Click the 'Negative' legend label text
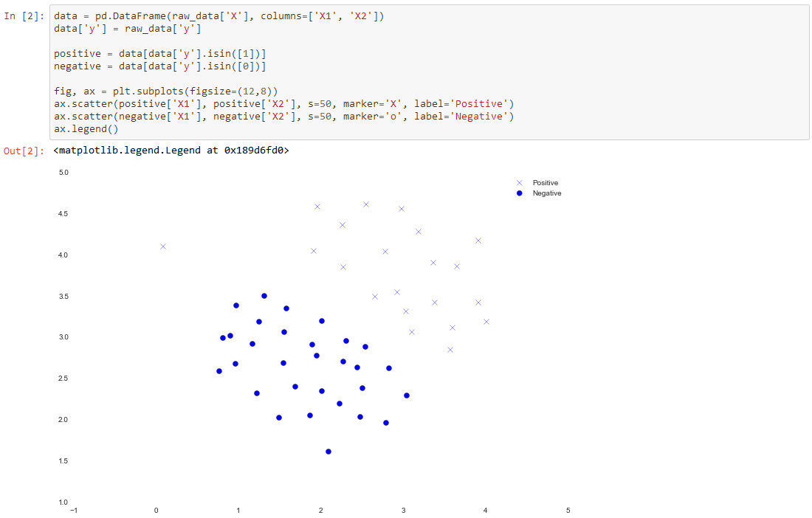The height and width of the screenshot is (518, 812). 547,193
